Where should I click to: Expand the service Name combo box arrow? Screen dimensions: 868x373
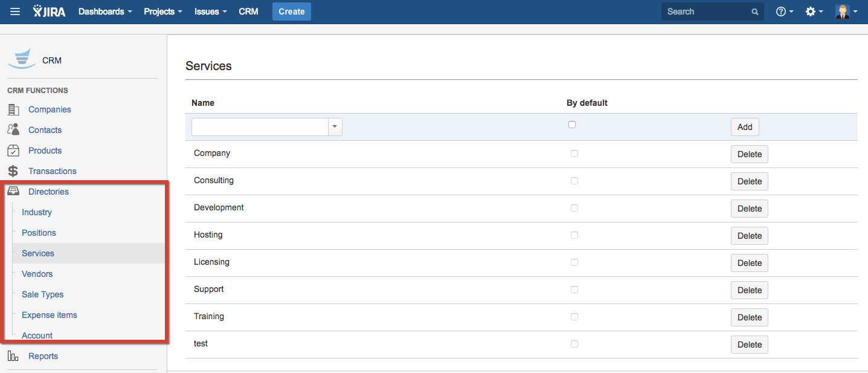click(335, 127)
